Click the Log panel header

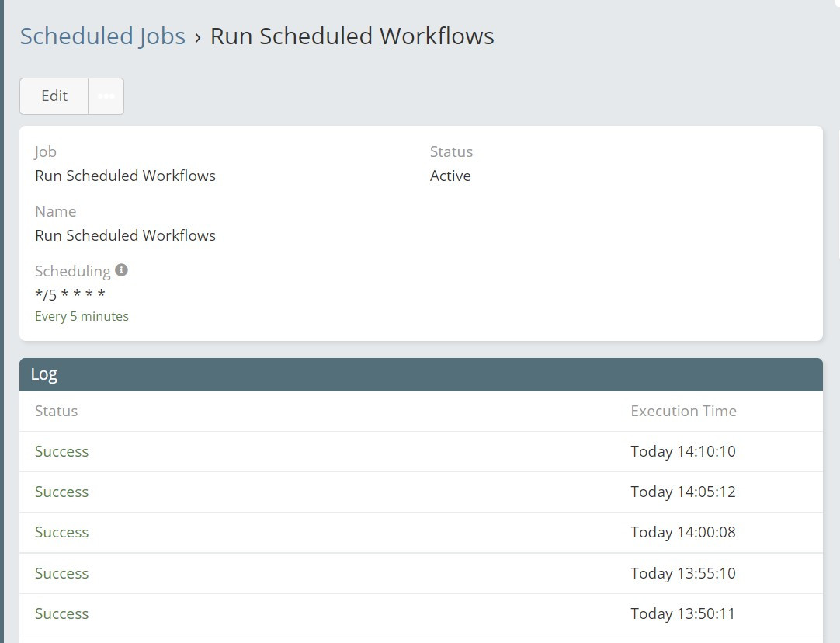pyautogui.click(x=420, y=374)
